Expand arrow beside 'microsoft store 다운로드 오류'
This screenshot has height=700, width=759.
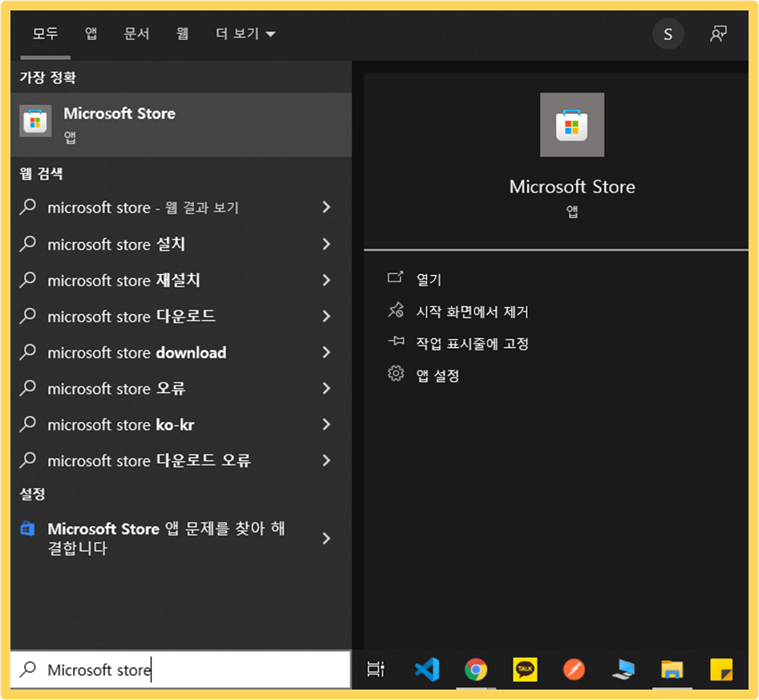tap(327, 460)
